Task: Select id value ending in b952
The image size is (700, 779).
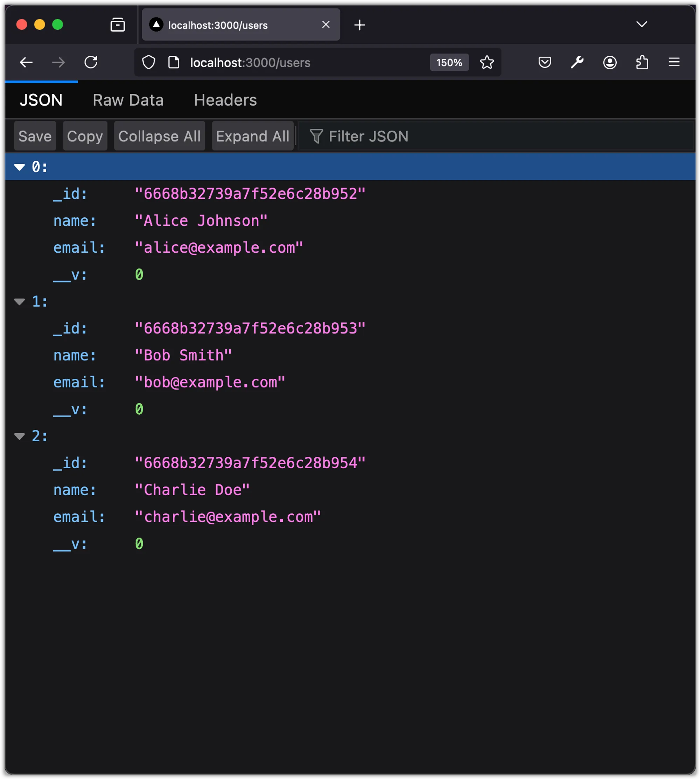Action: [x=250, y=194]
